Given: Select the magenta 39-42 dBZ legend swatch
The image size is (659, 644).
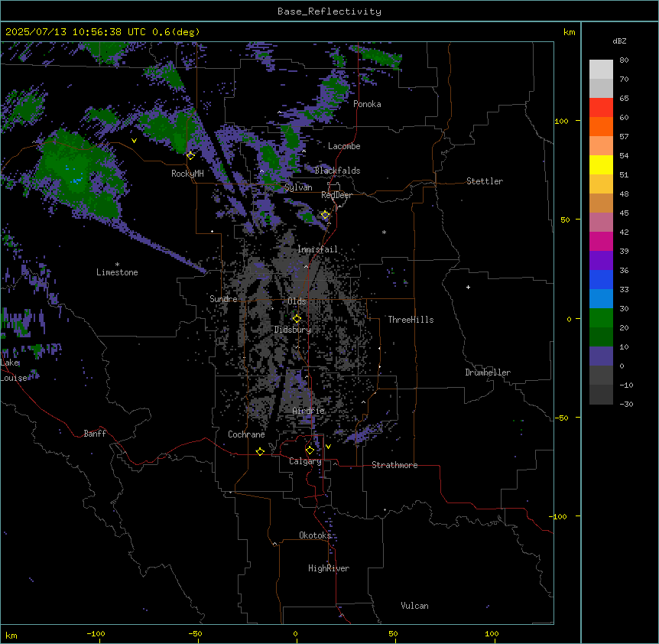Looking at the screenshot, I should (601, 241).
